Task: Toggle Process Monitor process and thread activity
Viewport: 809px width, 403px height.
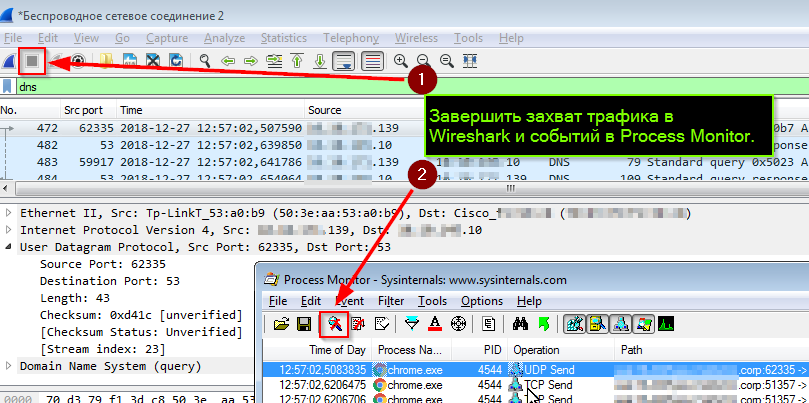Action: tap(644, 324)
